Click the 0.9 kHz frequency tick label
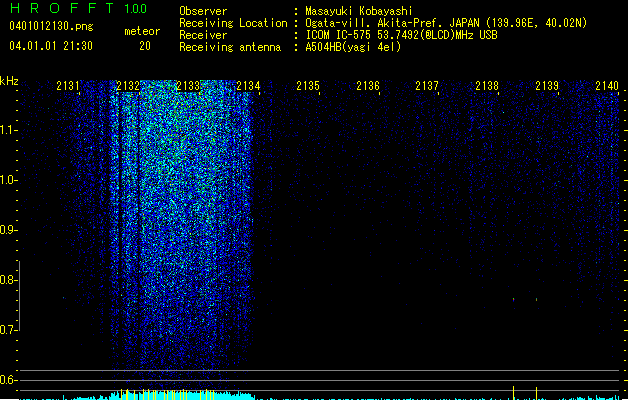The height and width of the screenshot is (400, 629). 8,230
